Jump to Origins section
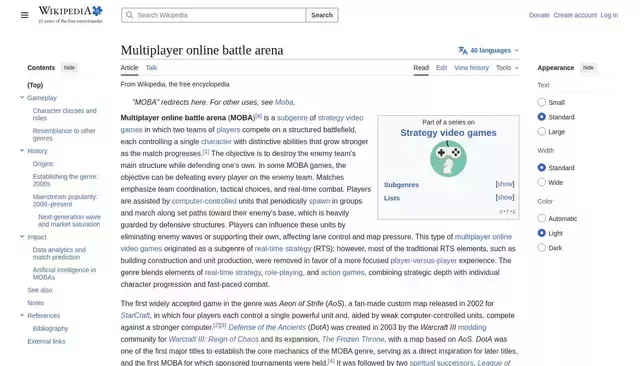This screenshot has width=640, height=366. pos(43,164)
